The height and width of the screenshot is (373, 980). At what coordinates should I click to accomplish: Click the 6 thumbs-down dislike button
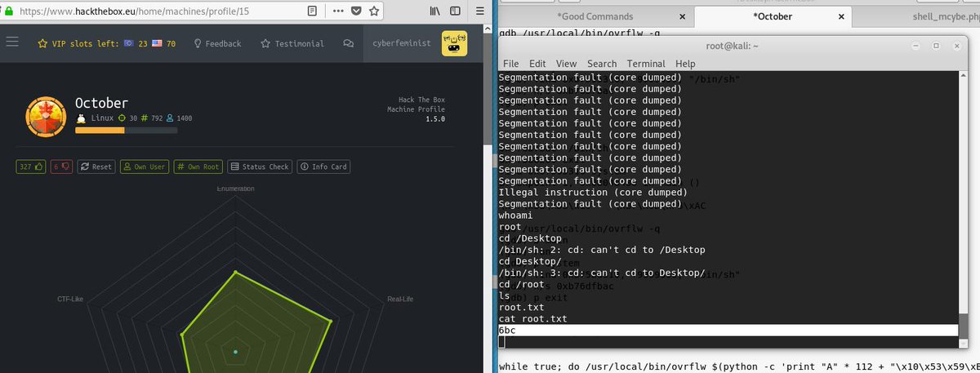[61, 167]
